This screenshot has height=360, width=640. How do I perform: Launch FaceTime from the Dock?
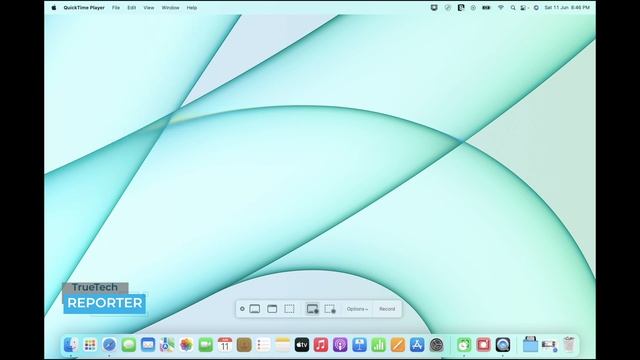click(206, 345)
